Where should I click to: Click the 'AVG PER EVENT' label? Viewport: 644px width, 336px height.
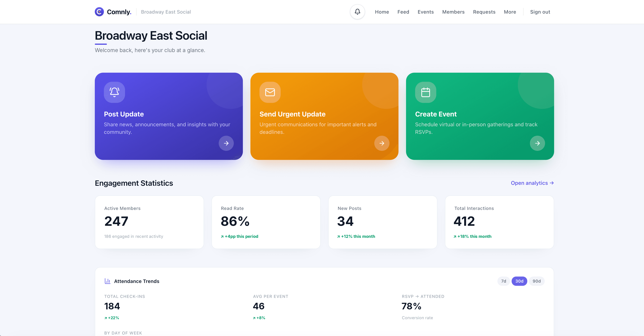pyautogui.click(x=270, y=296)
